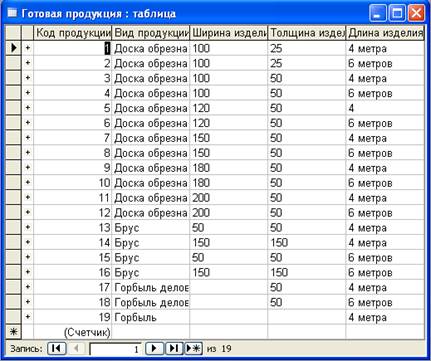Viewport: 431px width, 361px height.
Task: Select the Длина изделия column header
Action: point(385,33)
